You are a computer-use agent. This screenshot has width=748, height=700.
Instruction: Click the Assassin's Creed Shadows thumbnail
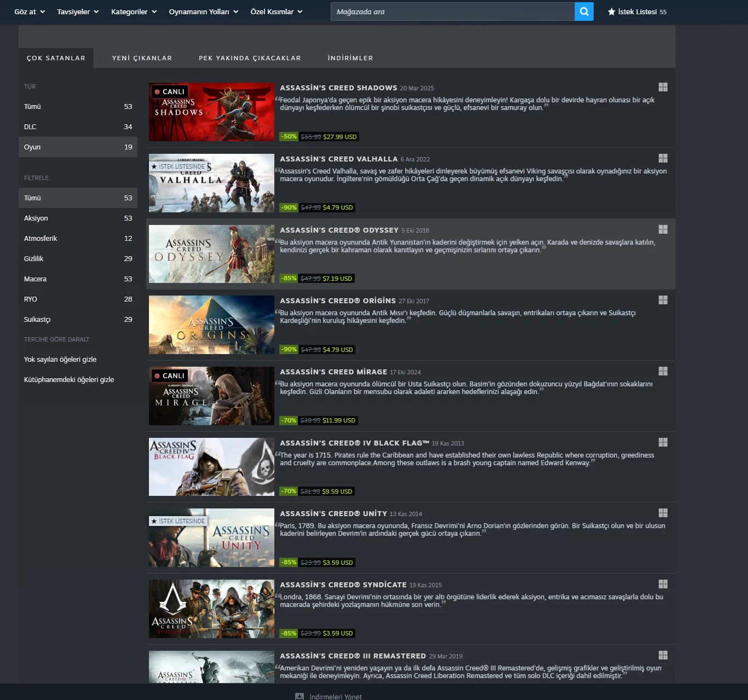(211, 112)
